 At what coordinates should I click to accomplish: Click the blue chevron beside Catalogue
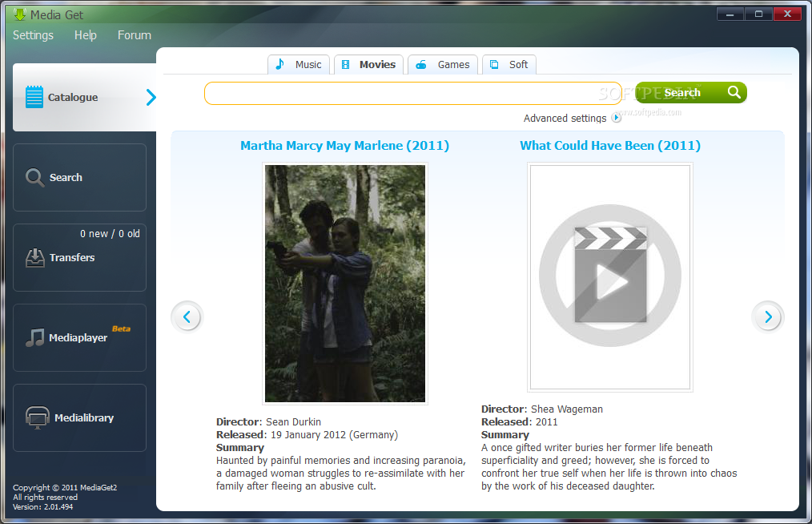coord(151,97)
